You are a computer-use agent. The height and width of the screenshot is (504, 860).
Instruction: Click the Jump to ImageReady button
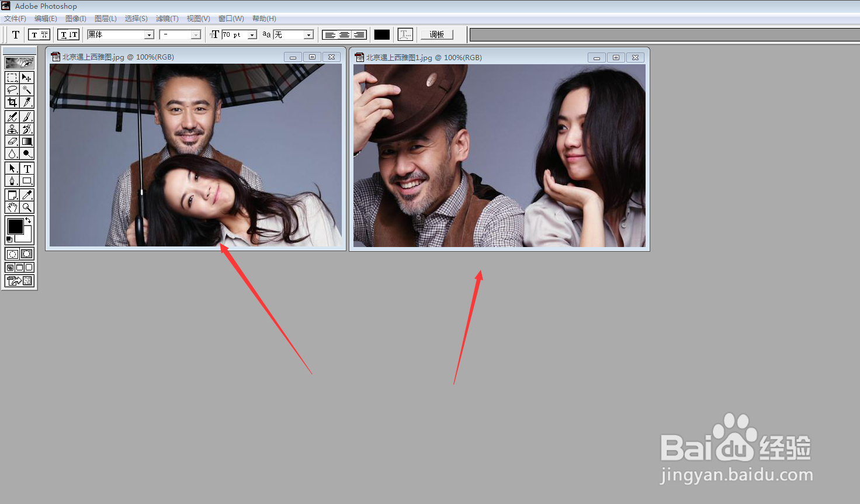[x=19, y=281]
